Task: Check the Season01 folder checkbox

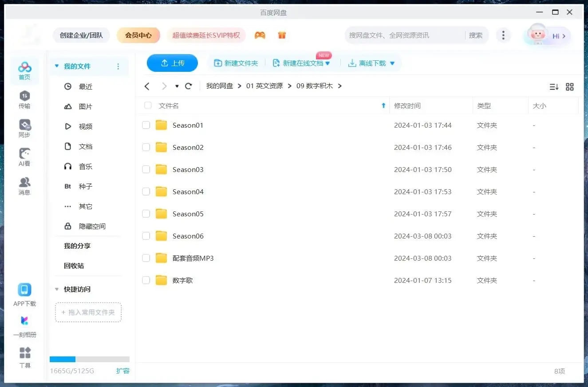Action: click(146, 125)
